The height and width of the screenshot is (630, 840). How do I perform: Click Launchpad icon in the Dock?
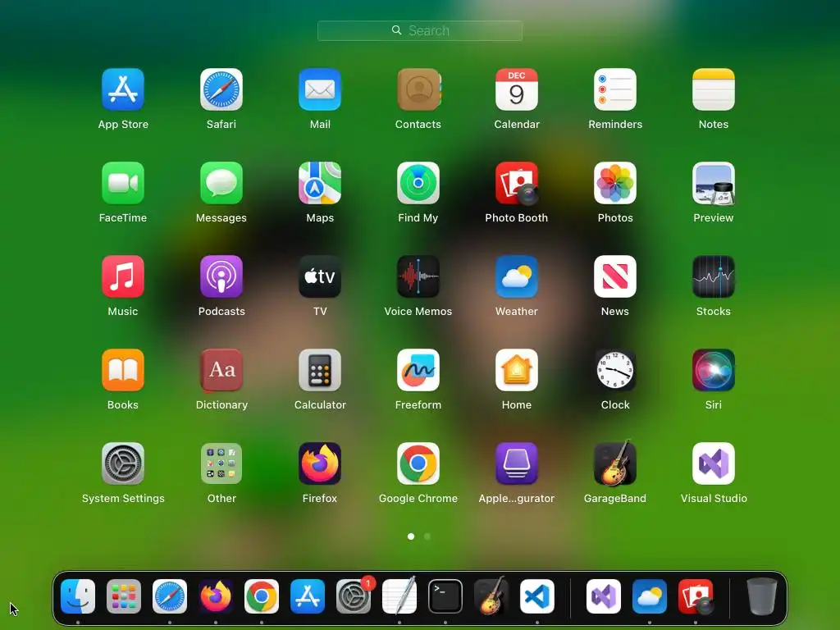click(x=124, y=596)
